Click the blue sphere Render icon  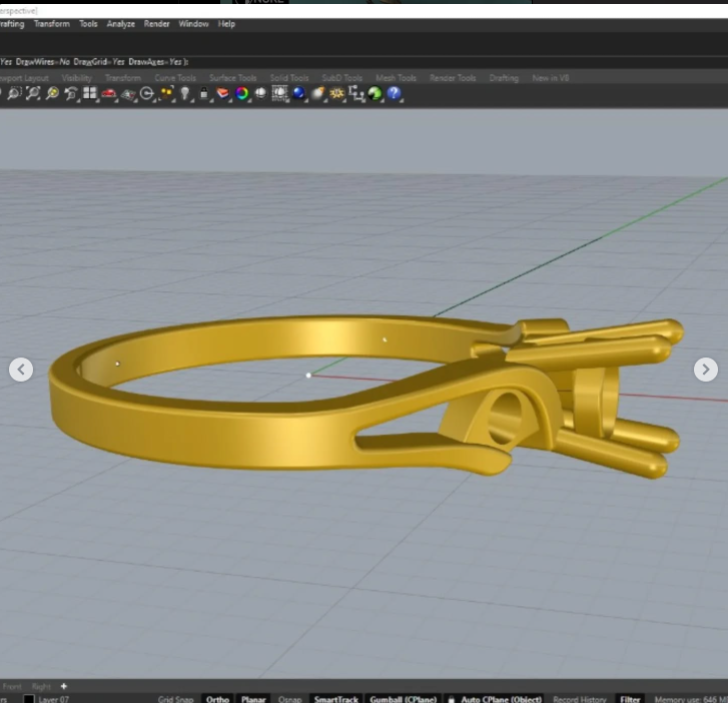(299, 93)
